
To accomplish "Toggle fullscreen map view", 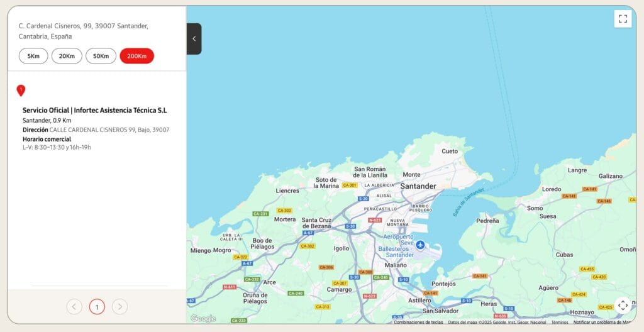I will pyautogui.click(x=623, y=19).
